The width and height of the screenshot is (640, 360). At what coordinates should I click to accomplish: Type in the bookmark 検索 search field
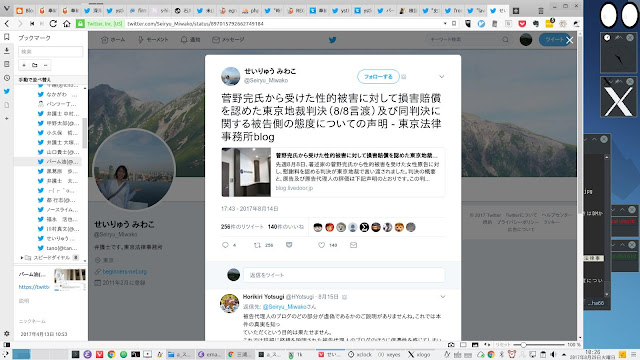50,51
